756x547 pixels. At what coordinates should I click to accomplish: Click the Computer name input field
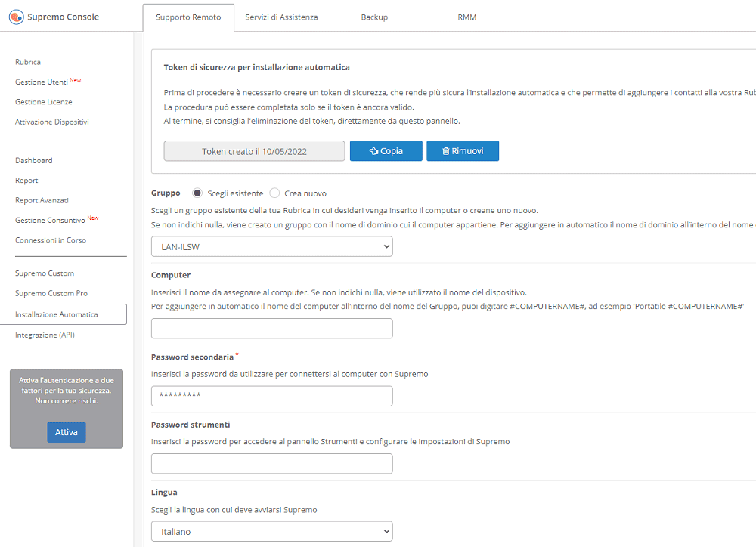(272, 328)
